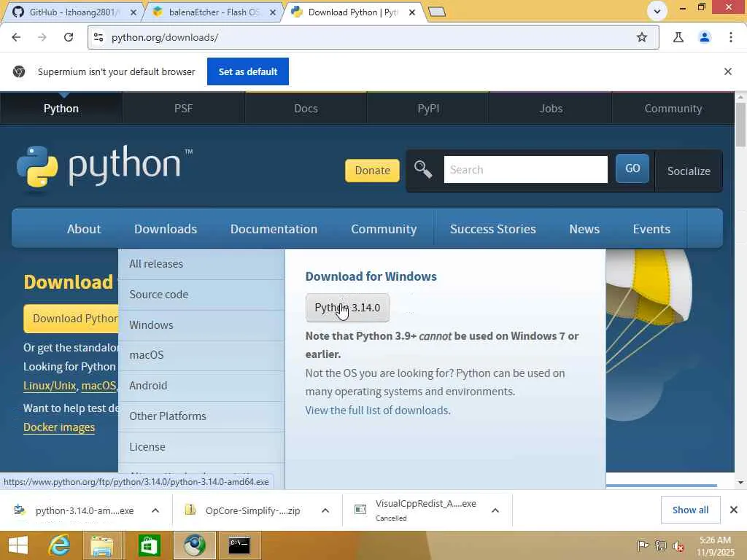Image resolution: width=747 pixels, height=560 pixels.
Task: Open the PyPI top navigation item
Action: [428, 109]
